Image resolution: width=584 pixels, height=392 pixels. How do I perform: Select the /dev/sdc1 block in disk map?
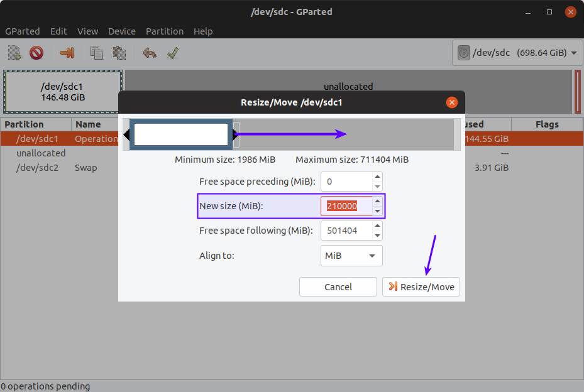click(63, 92)
